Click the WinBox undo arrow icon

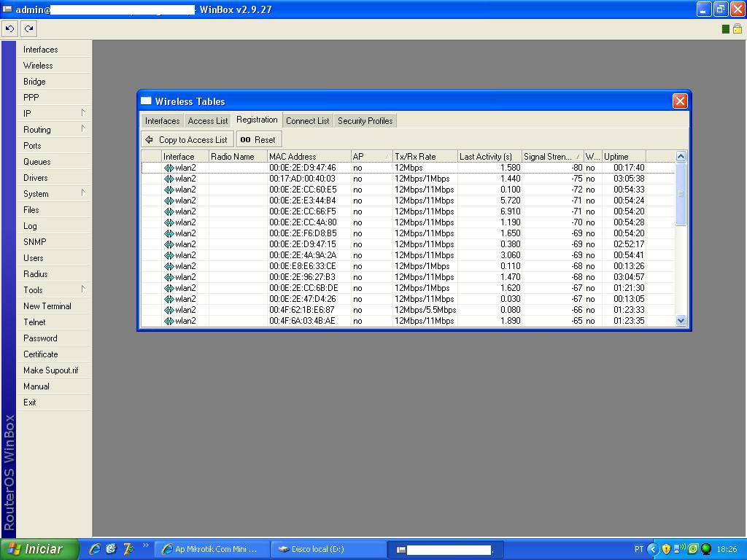[x=9, y=29]
